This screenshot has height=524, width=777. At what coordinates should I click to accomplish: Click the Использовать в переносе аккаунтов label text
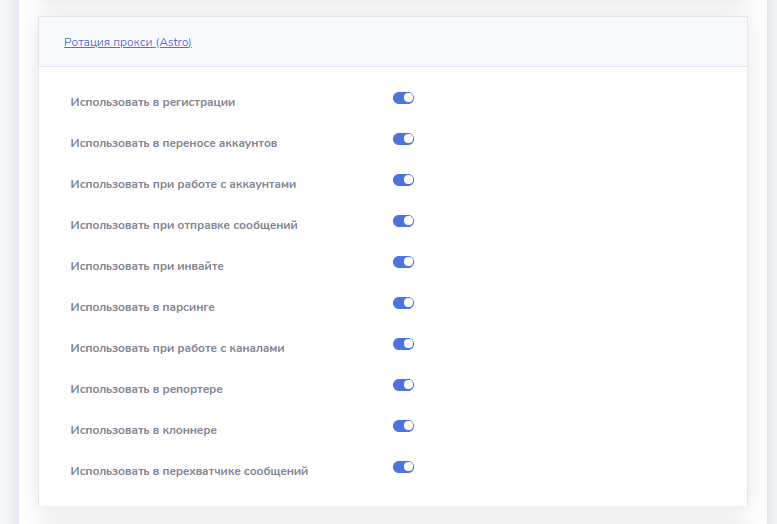tap(174, 143)
